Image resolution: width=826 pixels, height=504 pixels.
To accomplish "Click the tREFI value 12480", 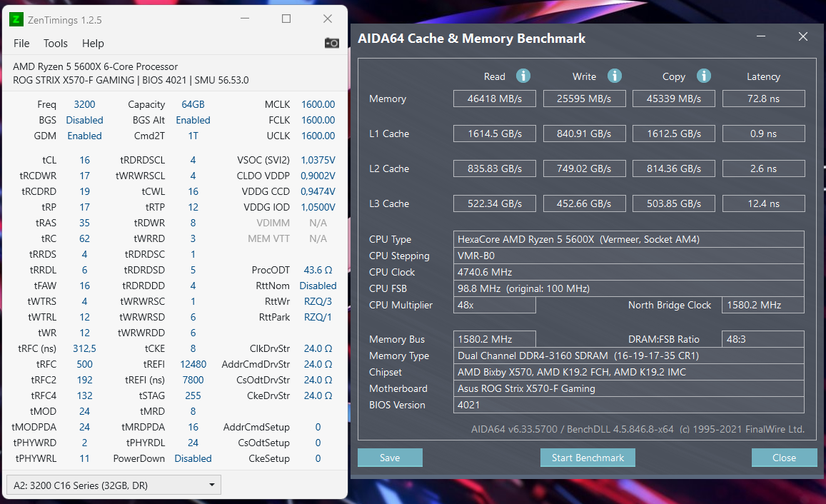I will (x=193, y=365).
